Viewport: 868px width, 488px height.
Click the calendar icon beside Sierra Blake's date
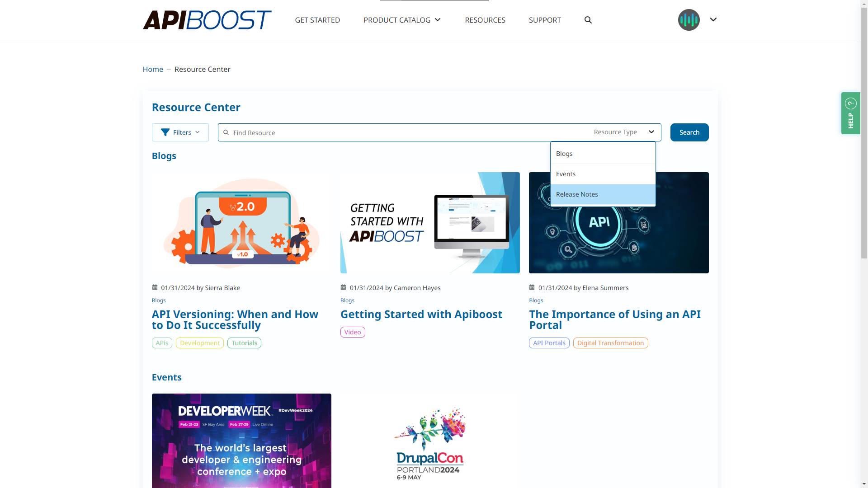coord(155,287)
